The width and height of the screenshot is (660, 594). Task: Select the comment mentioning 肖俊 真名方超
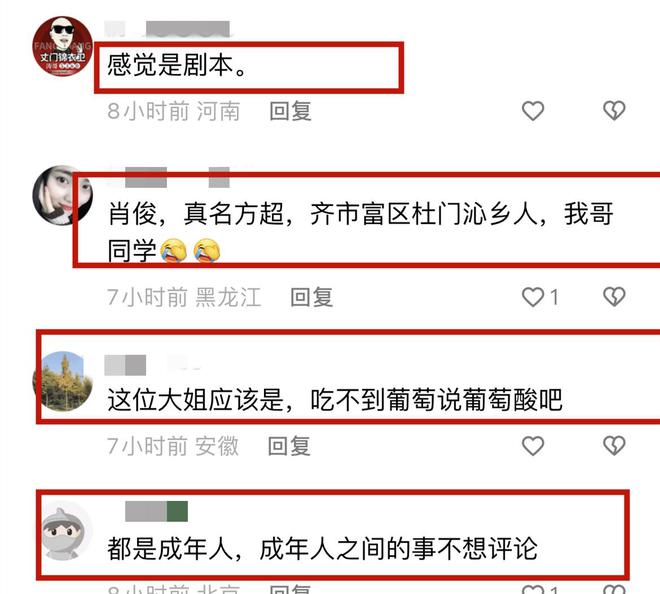(x=361, y=232)
